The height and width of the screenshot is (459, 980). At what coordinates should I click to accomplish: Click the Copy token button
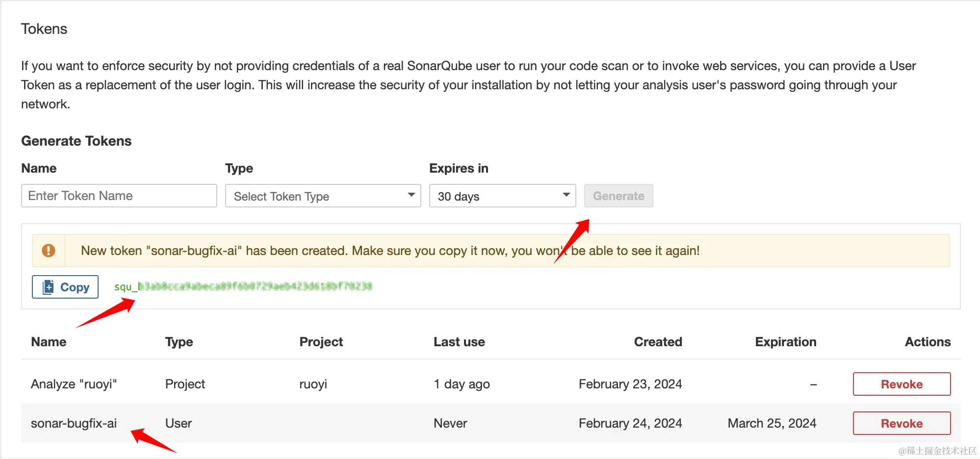[65, 287]
